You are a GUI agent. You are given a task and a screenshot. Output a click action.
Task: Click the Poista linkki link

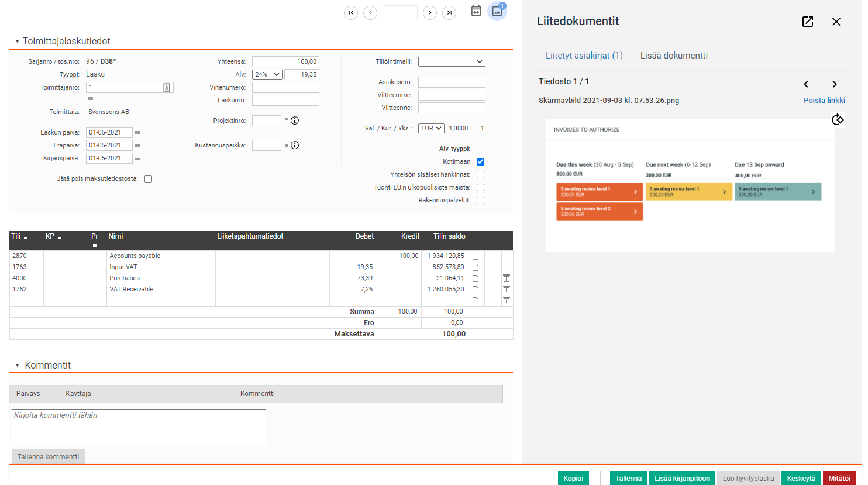[824, 101]
